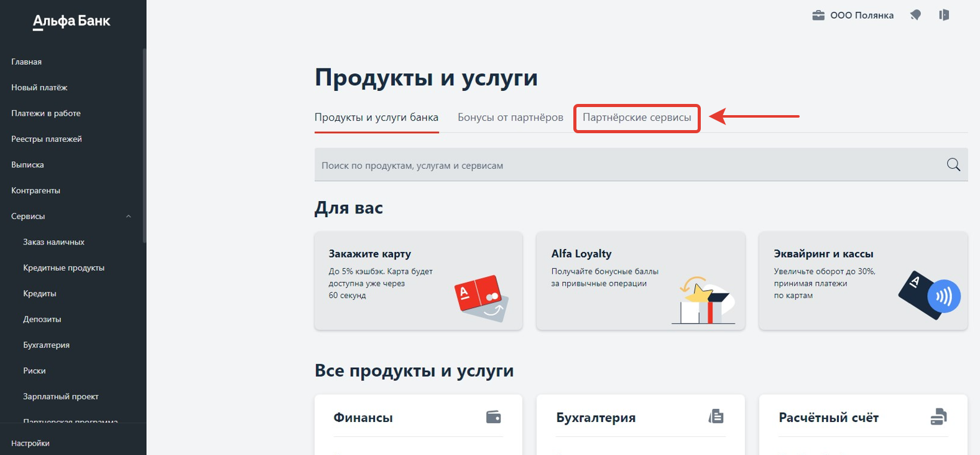Open Кредиты in the sidebar
This screenshot has width=980, height=455.
click(40, 294)
